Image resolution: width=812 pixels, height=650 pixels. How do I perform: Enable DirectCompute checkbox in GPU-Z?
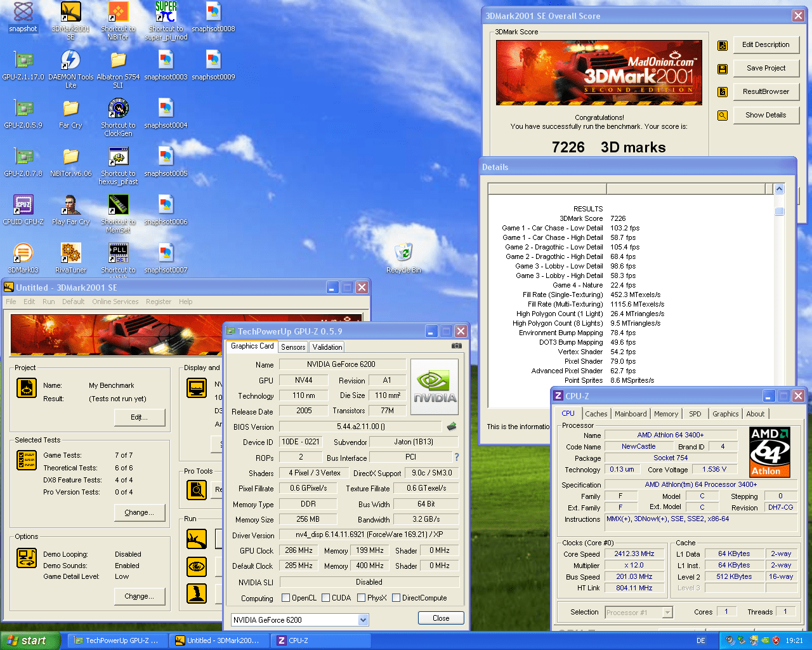point(396,597)
